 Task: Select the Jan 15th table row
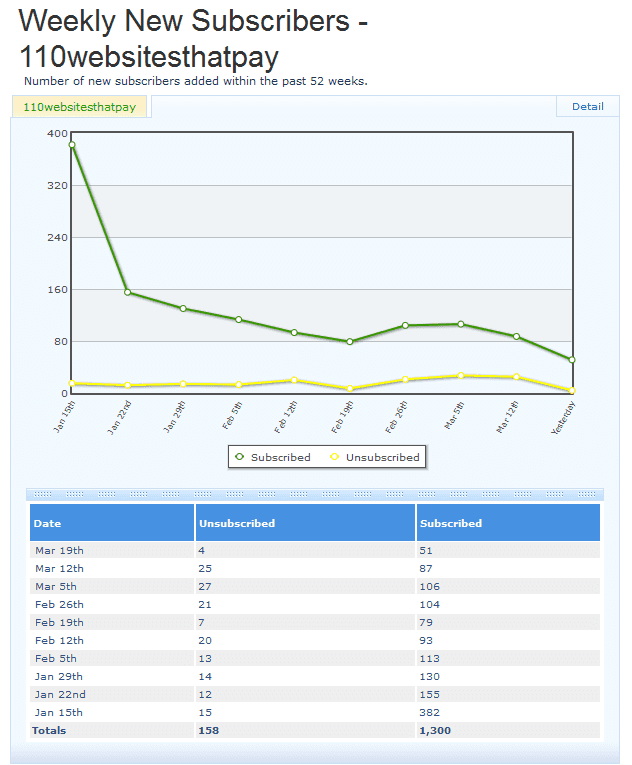point(315,712)
